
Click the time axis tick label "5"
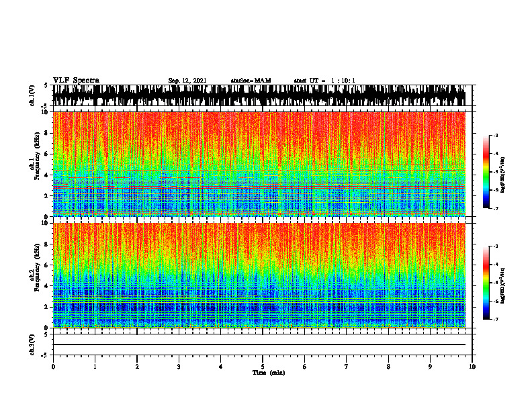click(x=263, y=367)
